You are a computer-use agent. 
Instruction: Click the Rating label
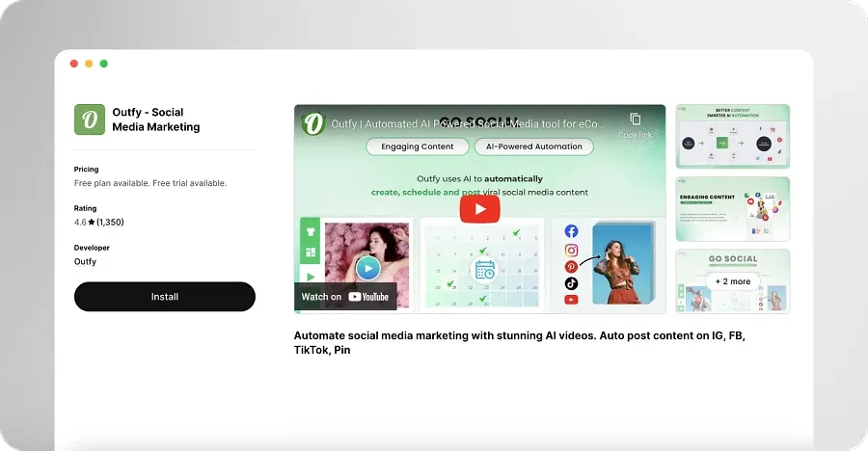tap(85, 208)
